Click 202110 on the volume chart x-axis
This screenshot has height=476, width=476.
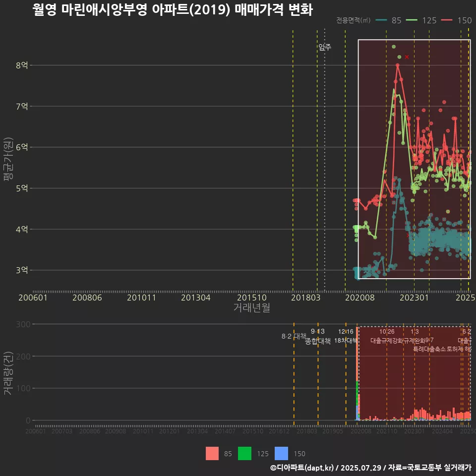387,431
